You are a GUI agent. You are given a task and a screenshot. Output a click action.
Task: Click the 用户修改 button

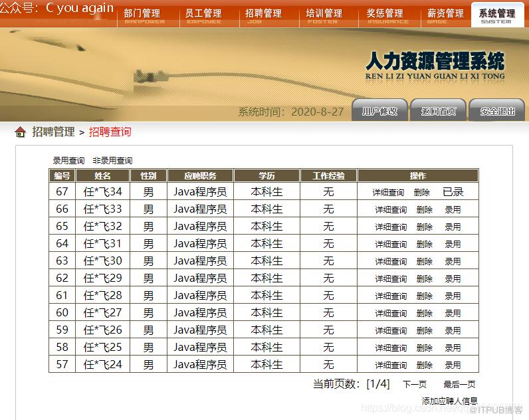click(379, 111)
